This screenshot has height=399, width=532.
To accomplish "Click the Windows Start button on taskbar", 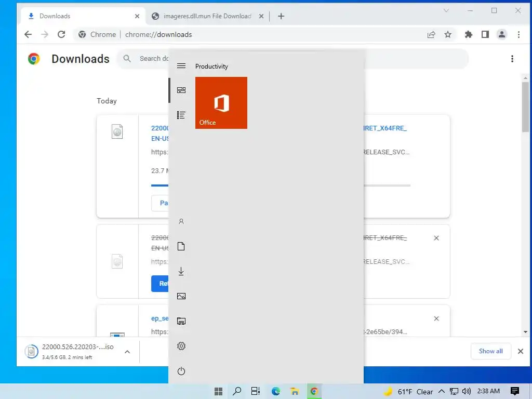I will 219,391.
